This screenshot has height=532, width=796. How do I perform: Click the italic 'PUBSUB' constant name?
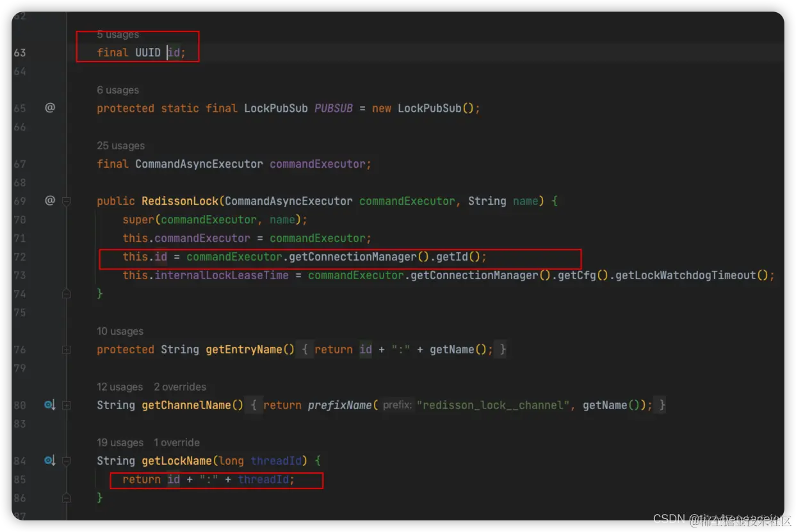[x=334, y=108]
